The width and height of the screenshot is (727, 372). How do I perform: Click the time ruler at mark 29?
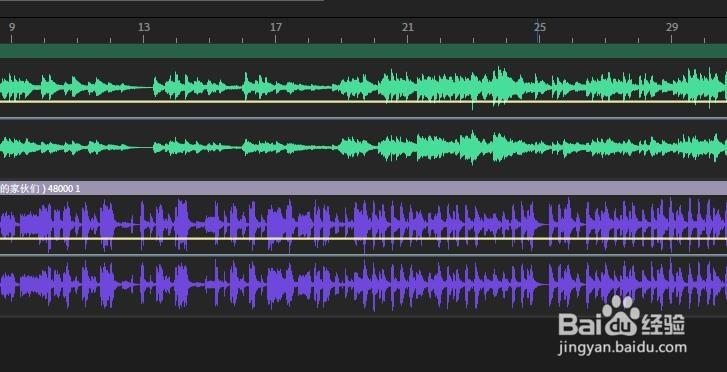(671, 27)
